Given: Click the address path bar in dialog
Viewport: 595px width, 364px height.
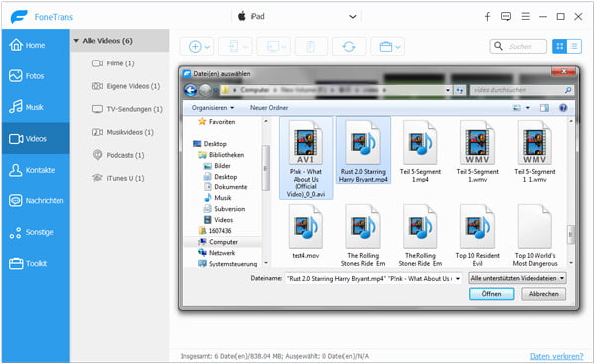Looking at the screenshot, I should [332, 90].
